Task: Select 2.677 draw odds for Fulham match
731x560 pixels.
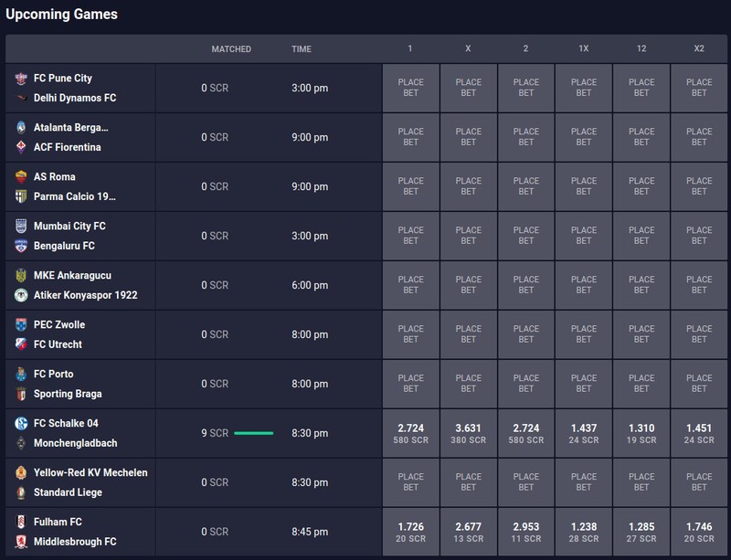Action: click(x=469, y=532)
